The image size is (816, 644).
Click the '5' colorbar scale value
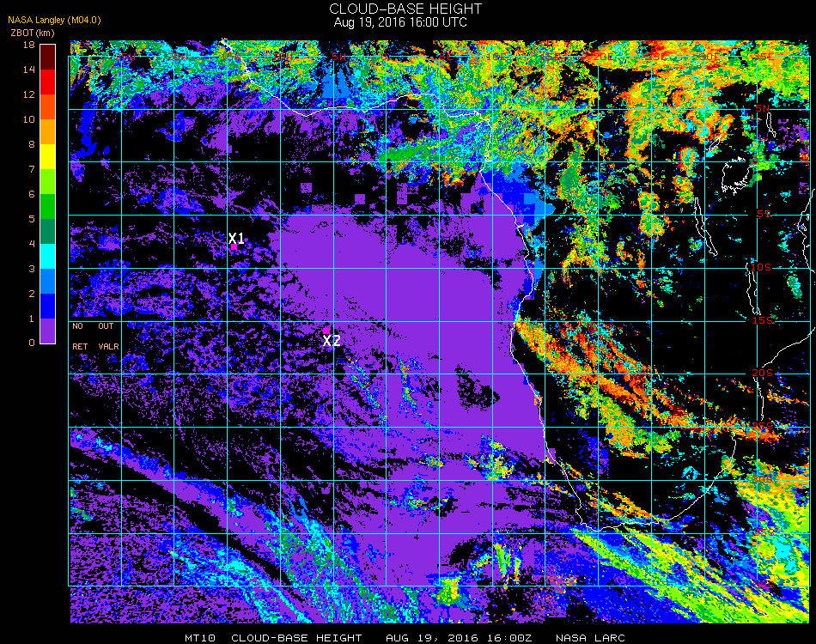tap(32, 219)
